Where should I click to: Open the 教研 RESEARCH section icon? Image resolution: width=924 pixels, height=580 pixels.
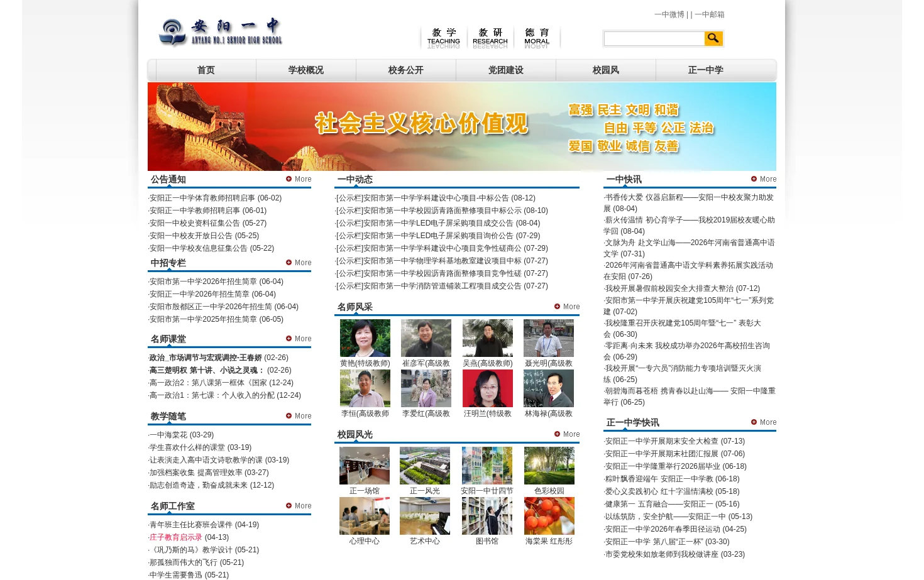[490, 37]
